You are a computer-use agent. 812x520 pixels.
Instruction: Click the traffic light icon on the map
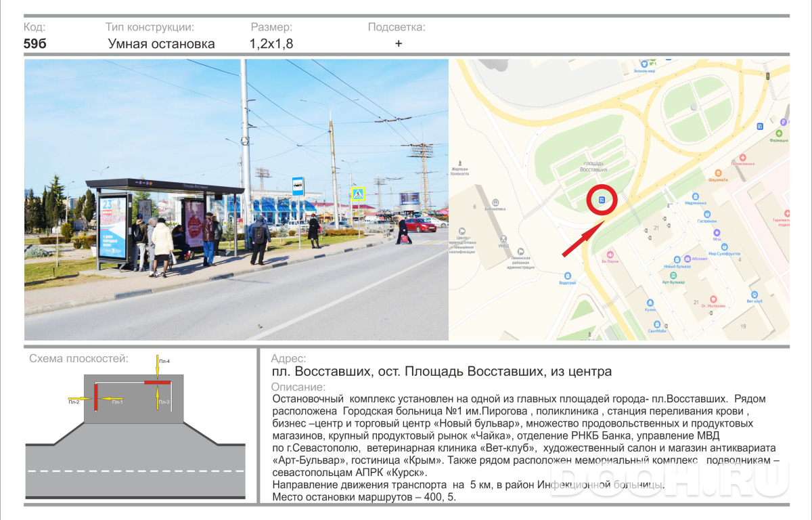point(768,77)
